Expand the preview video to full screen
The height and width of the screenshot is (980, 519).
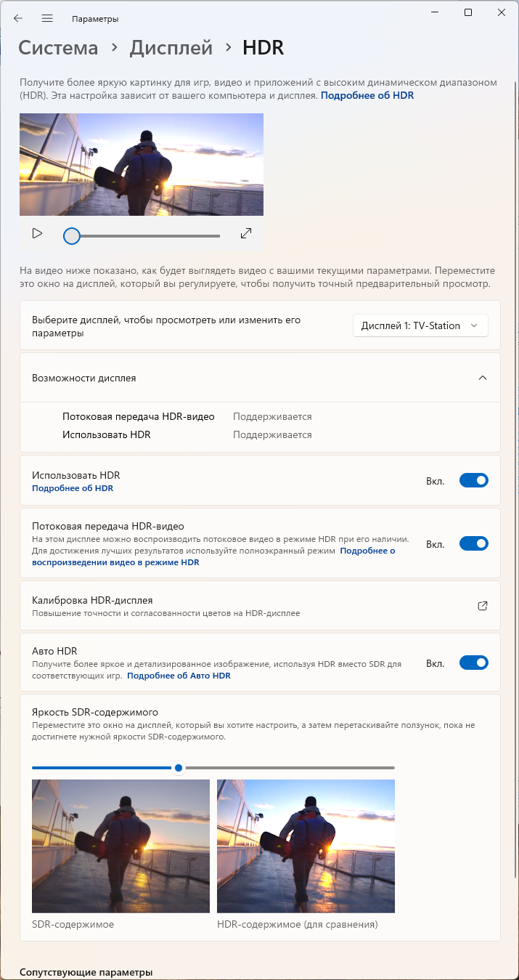pos(246,233)
